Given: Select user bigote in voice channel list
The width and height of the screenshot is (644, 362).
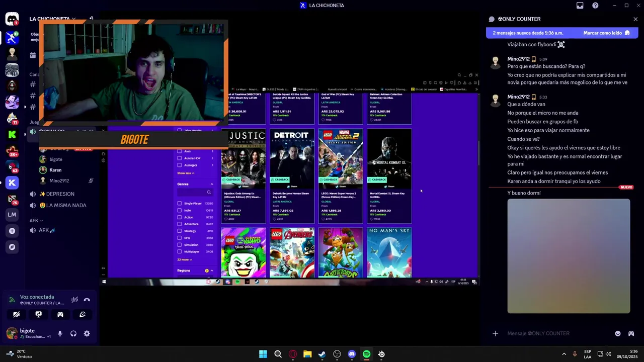Looking at the screenshot, I should click(x=56, y=159).
